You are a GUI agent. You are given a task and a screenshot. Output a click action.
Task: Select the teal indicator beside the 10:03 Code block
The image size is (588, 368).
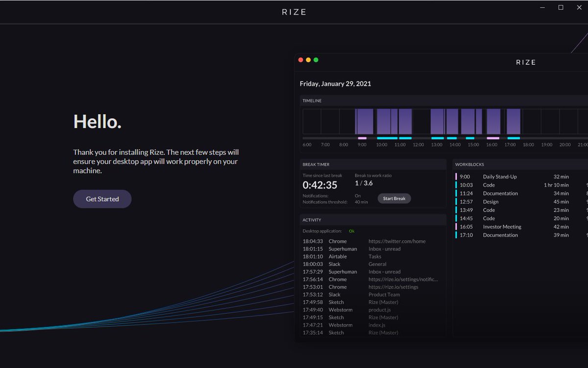[x=457, y=185]
